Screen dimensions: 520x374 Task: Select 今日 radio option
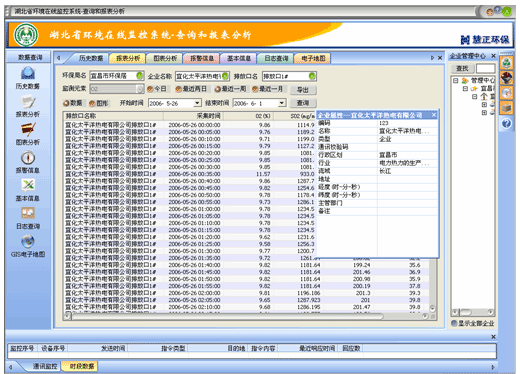(x=150, y=89)
